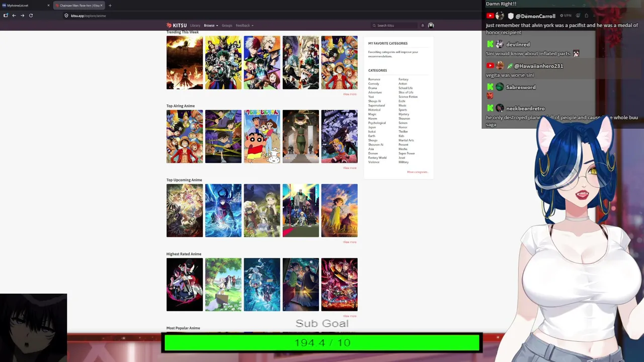
Task: Select the Slice of Life category
Action: tap(406, 93)
